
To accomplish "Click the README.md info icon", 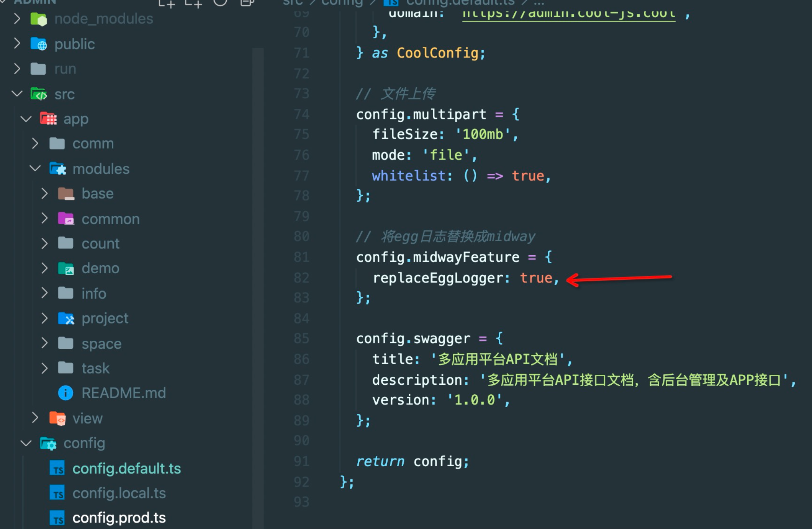I will point(65,393).
